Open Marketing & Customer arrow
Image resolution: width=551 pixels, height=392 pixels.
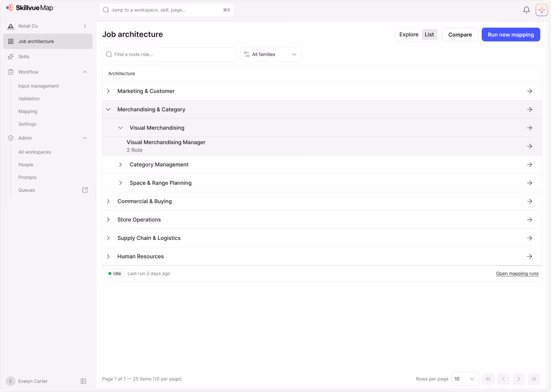coord(530,91)
